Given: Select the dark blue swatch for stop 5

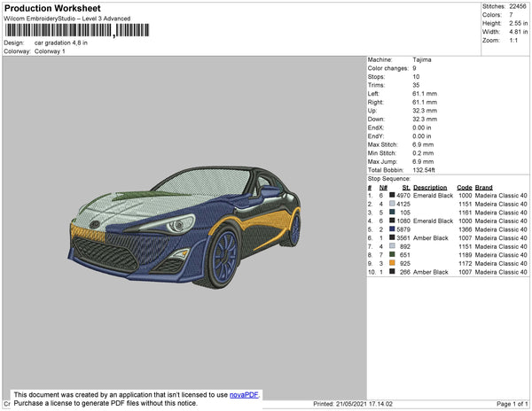Looking at the screenshot, I should click(x=393, y=229).
